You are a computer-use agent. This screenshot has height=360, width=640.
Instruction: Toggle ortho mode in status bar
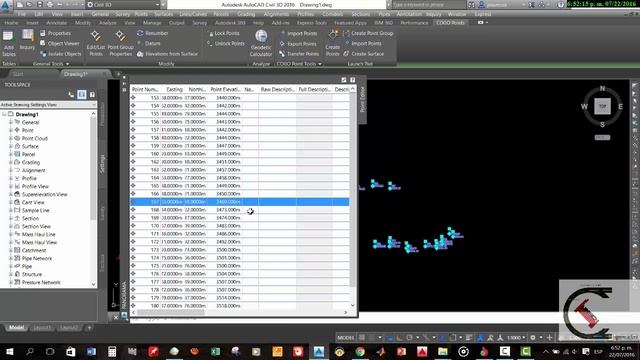[x=399, y=338]
